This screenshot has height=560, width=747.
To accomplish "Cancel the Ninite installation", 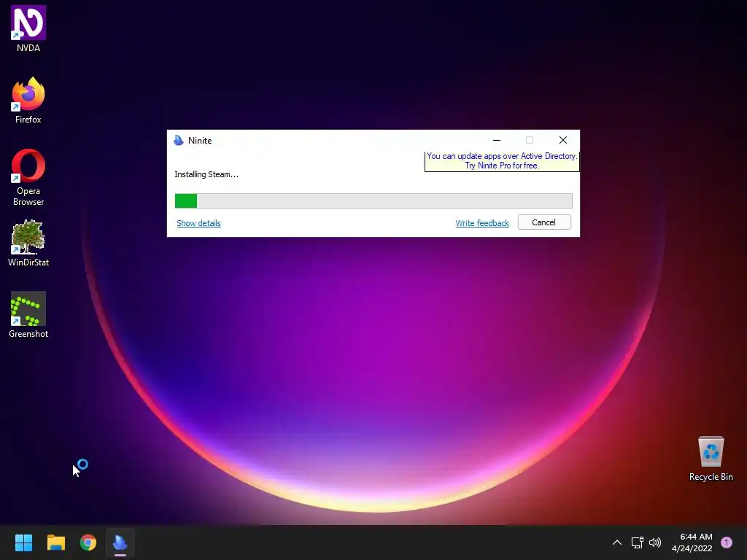I will click(544, 222).
